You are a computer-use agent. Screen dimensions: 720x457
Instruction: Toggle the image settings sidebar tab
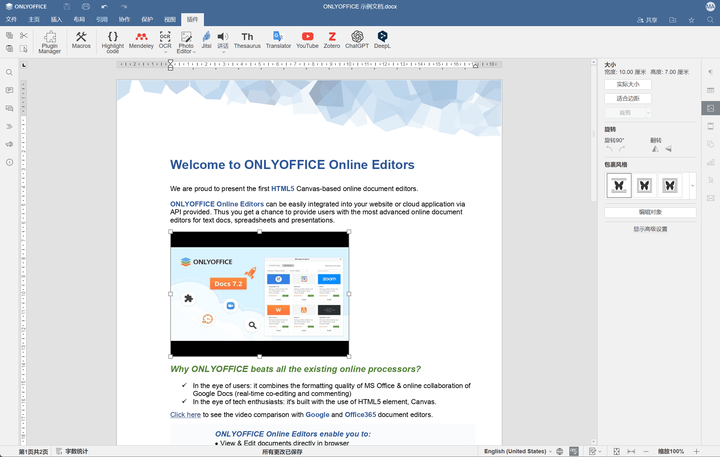point(710,108)
